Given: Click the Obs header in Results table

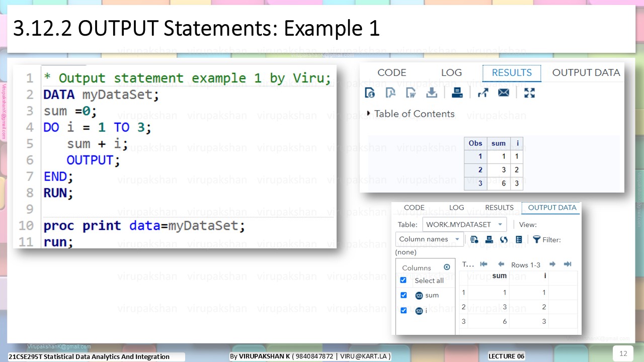Looking at the screenshot, I should [475, 143].
